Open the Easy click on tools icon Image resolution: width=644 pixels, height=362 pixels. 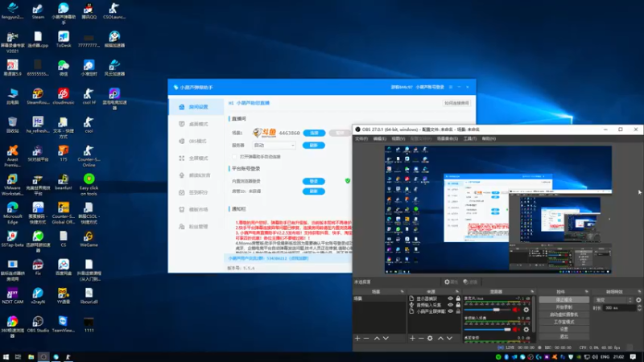coord(89,184)
